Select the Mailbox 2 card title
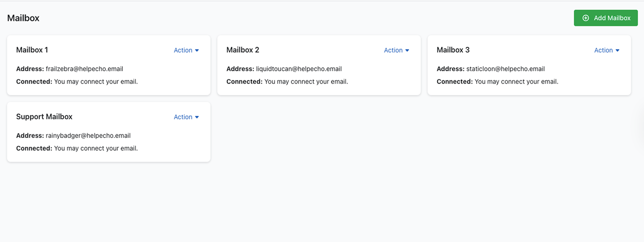644x242 pixels. (x=243, y=50)
